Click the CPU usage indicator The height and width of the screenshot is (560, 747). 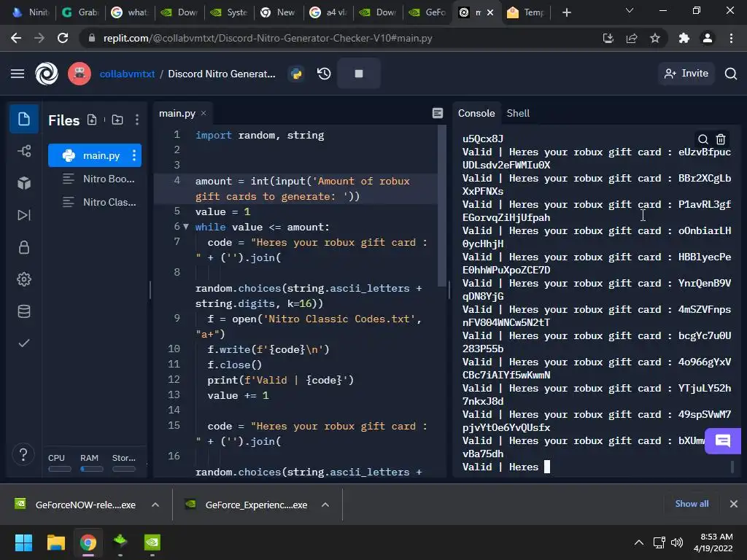click(x=59, y=463)
